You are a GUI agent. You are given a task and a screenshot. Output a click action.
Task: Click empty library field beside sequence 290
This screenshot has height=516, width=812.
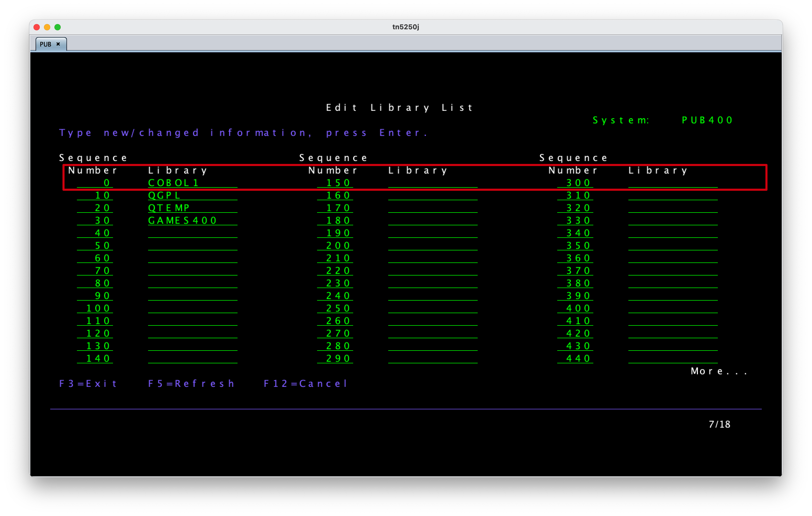433,359
